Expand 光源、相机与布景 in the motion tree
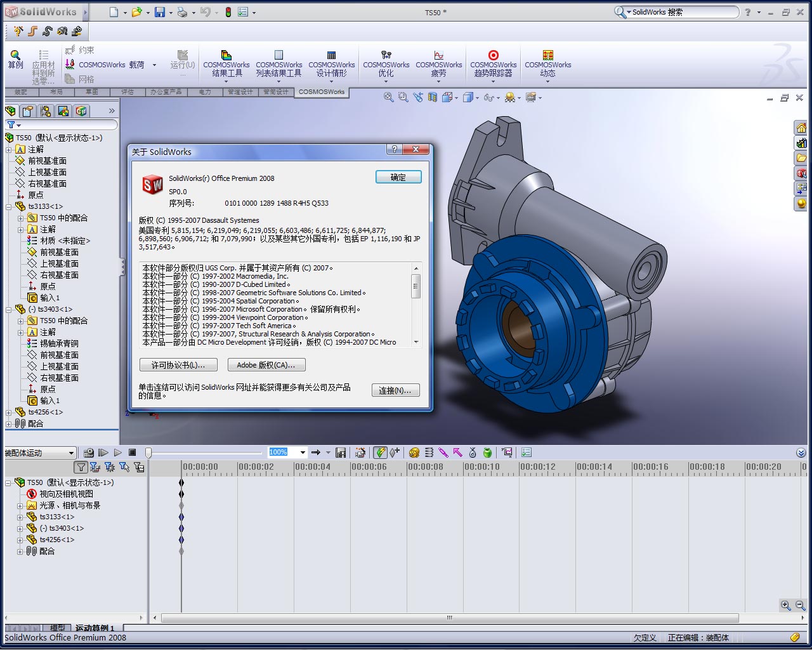Image resolution: width=812 pixels, height=650 pixels. tap(20, 506)
